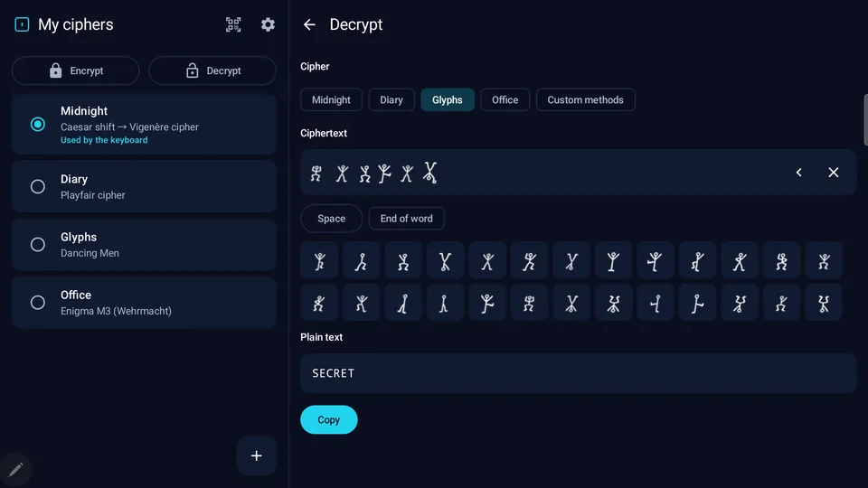
Task: Tap seventh bottom-row glyph key (letter T)
Action: [571, 304]
